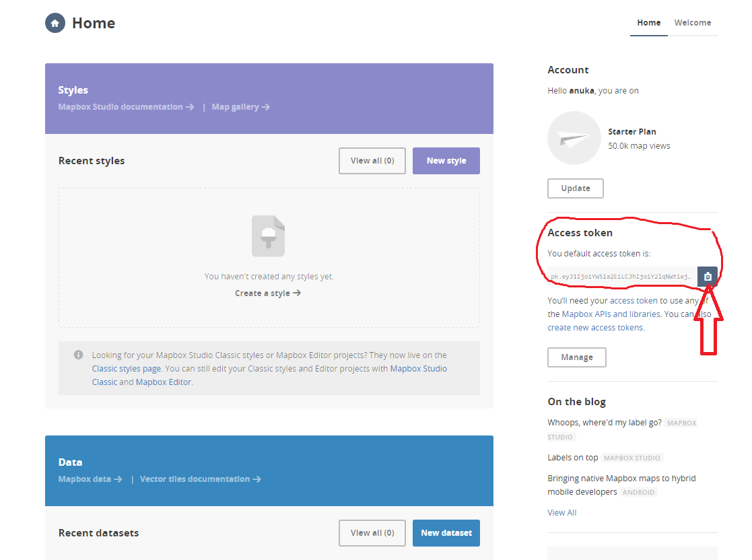Switch to the Welcome tab
The height and width of the screenshot is (560, 752).
click(x=692, y=23)
